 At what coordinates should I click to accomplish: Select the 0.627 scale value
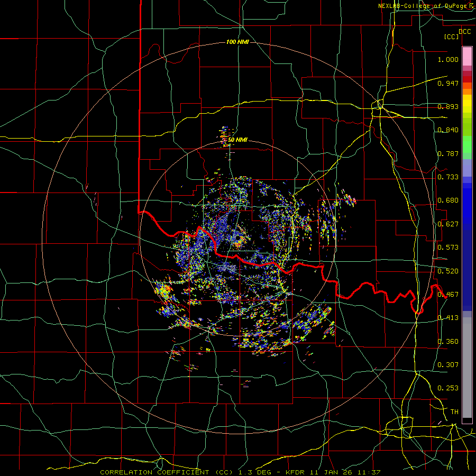click(x=448, y=224)
